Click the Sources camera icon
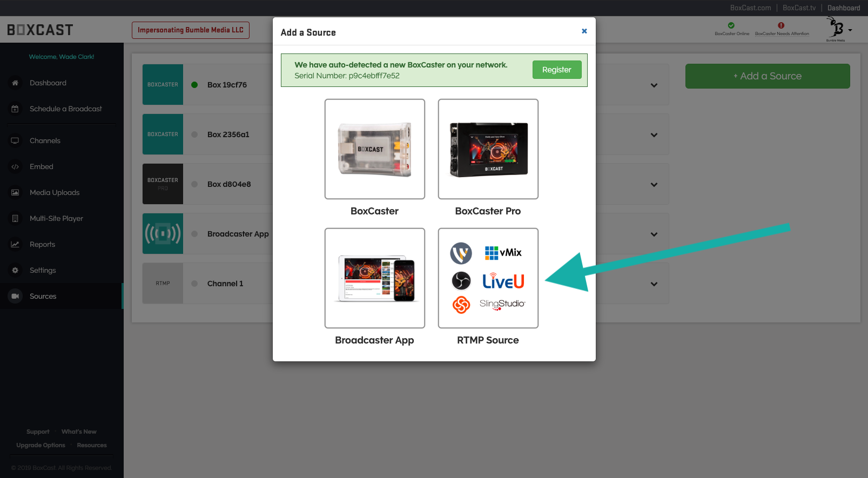The height and width of the screenshot is (478, 868). coord(15,297)
